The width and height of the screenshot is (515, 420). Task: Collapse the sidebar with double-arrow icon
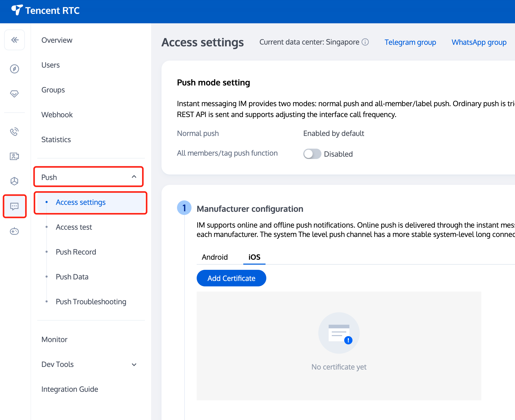coord(15,40)
